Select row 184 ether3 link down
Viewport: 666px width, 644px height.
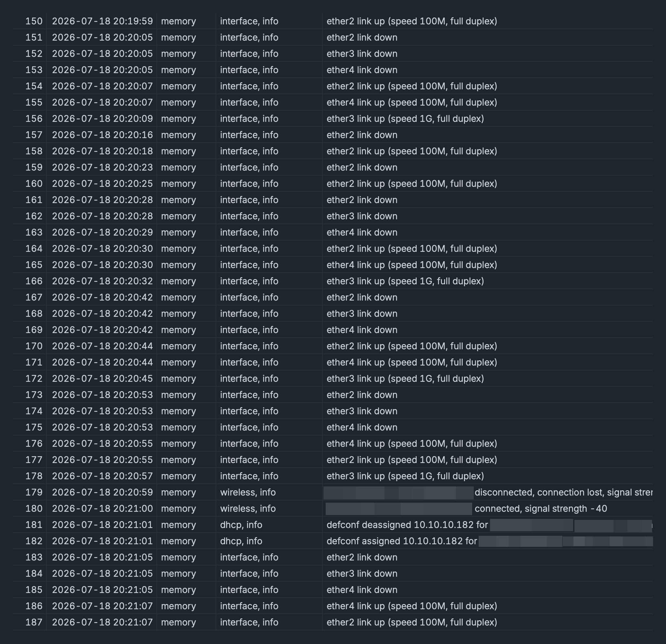click(333, 573)
